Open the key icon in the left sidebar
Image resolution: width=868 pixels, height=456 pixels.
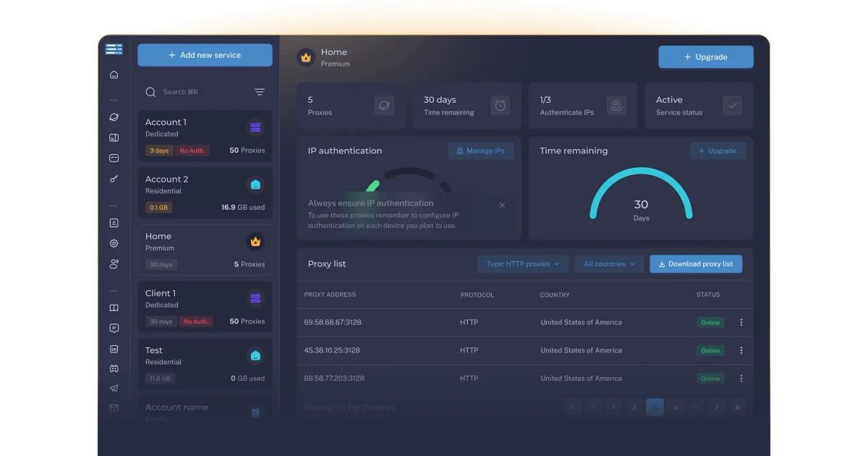click(114, 179)
